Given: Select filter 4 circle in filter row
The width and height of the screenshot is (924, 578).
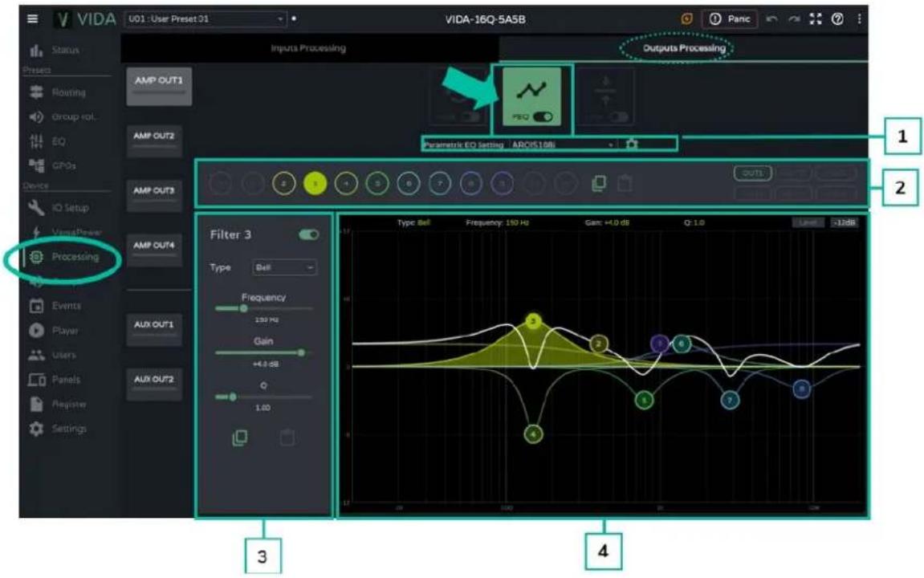Looking at the screenshot, I should click(x=347, y=184).
